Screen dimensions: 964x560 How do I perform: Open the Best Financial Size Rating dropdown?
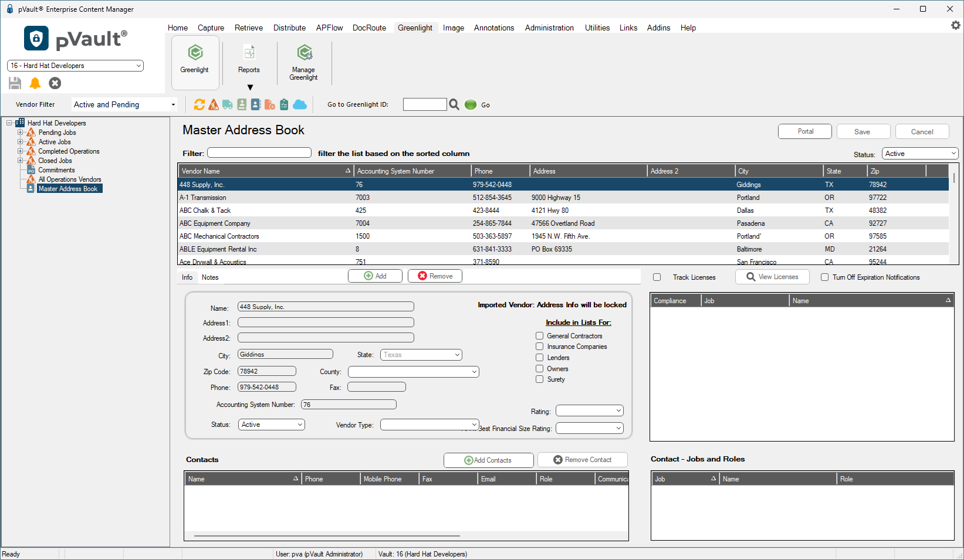[x=590, y=428]
